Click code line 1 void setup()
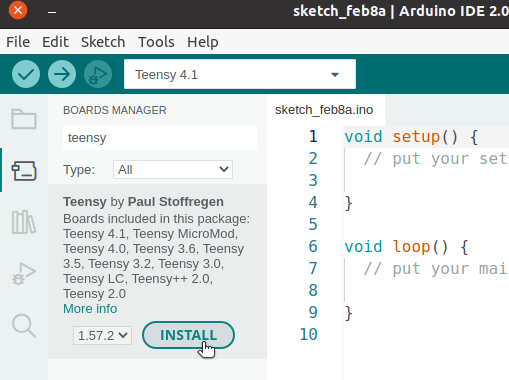 (x=411, y=137)
